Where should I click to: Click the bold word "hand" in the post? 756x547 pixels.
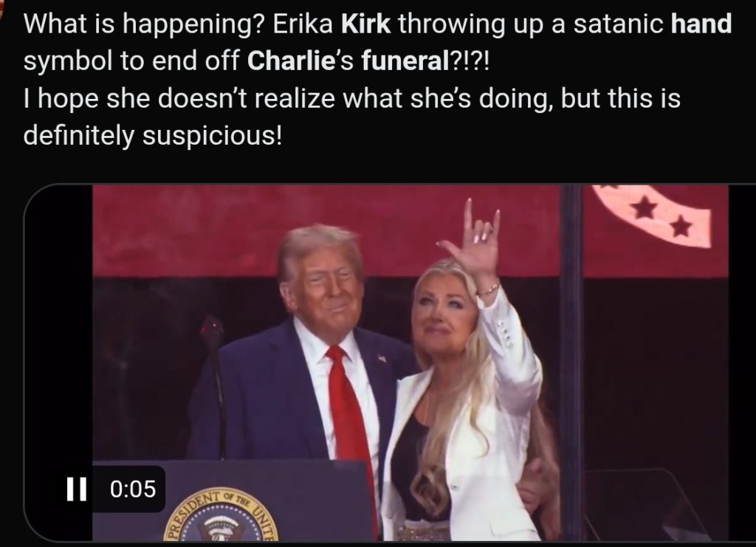pyautogui.click(x=701, y=24)
